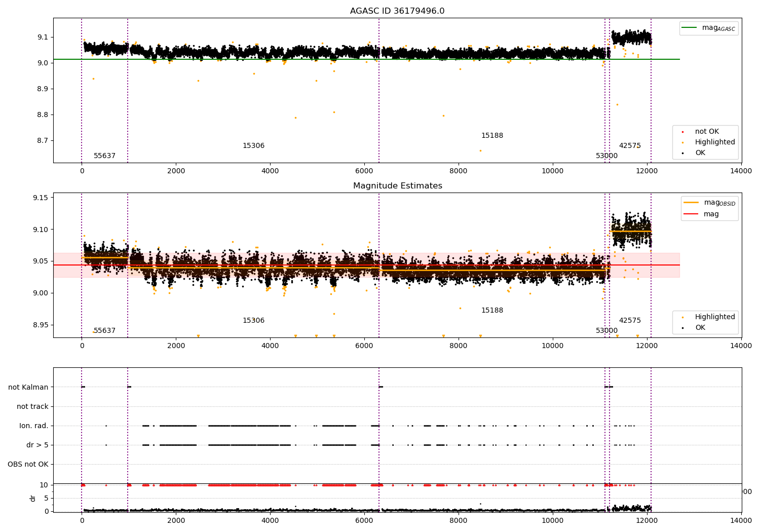The image size is (760, 532).
Task: Click 'Highlighted' legend label in the middle plot
Action: click(715, 317)
